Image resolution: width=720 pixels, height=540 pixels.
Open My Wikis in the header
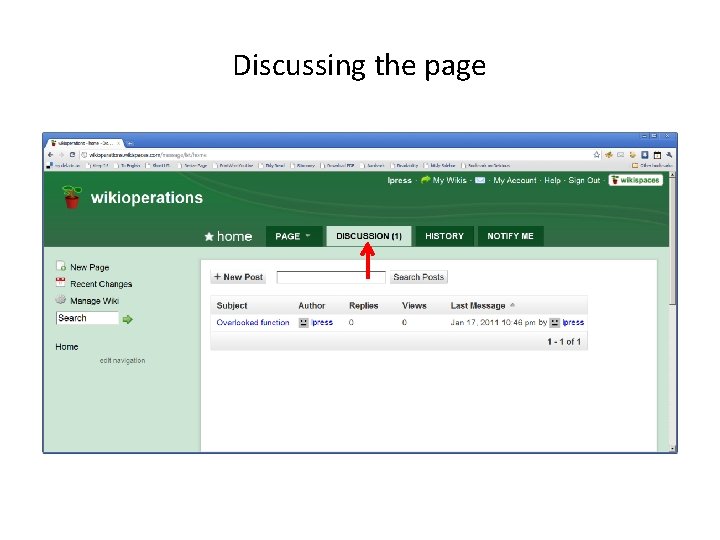pyautogui.click(x=449, y=180)
